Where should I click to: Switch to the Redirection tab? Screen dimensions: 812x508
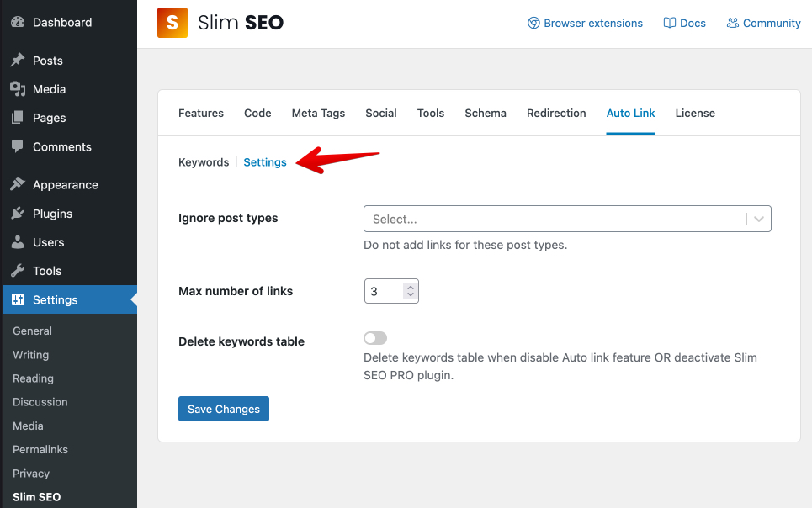556,113
